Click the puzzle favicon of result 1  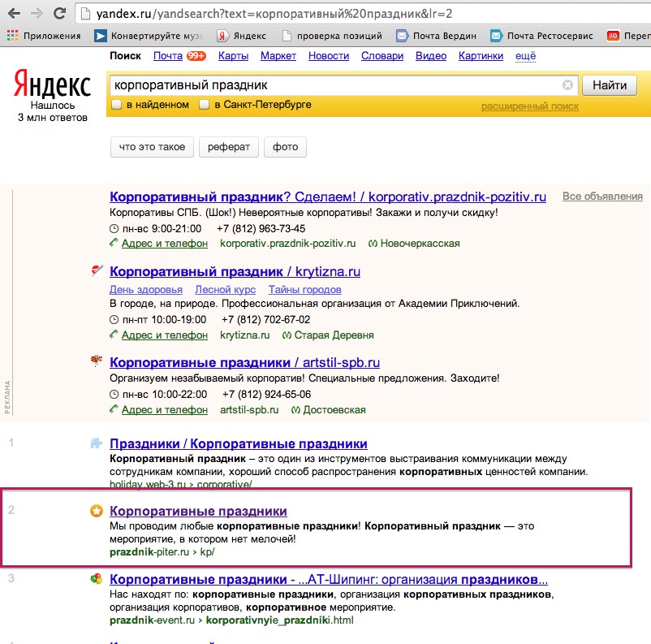click(x=97, y=443)
